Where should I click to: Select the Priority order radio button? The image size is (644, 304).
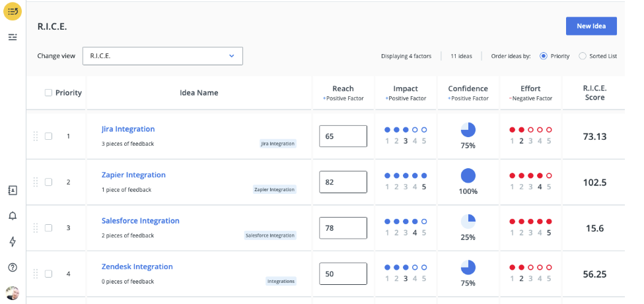[544, 56]
